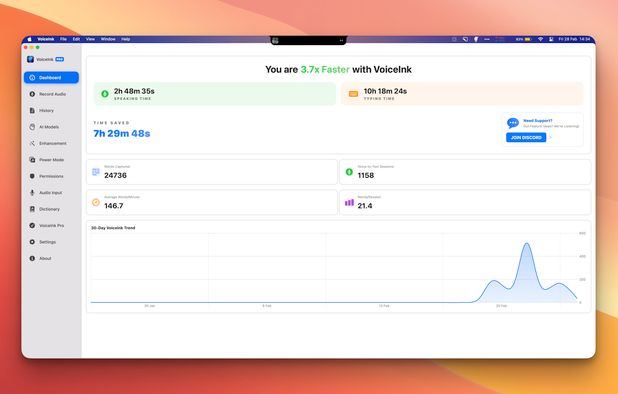Click the "10h 18m 24s" typing time value
The image size is (618, 394).
tap(385, 91)
